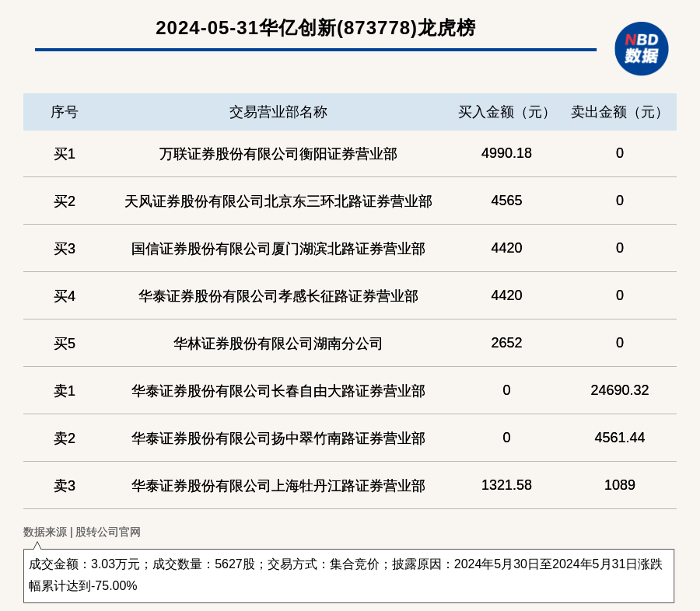Viewport: 700px width, 611px height.
Task: Click the 买入金额（元） column header
Action: (506, 112)
